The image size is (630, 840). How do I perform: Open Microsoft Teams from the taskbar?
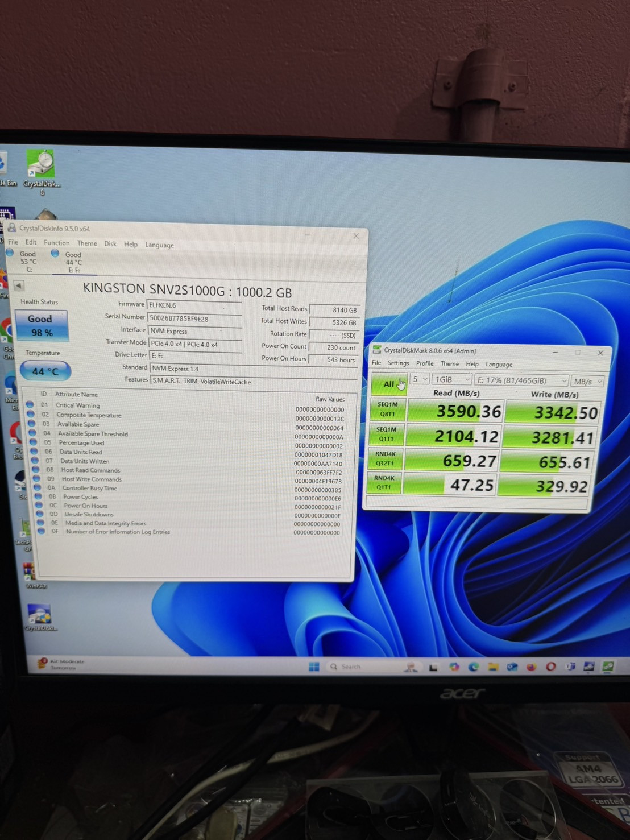click(570, 667)
